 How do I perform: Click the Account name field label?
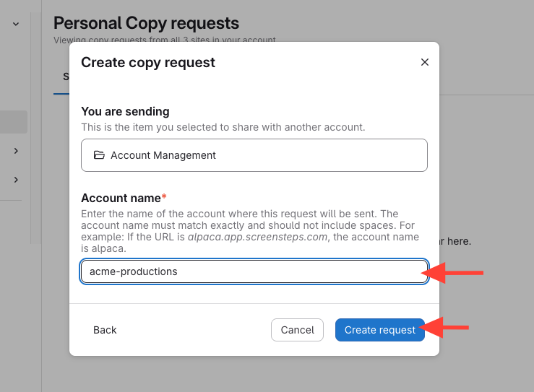pyautogui.click(x=120, y=198)
